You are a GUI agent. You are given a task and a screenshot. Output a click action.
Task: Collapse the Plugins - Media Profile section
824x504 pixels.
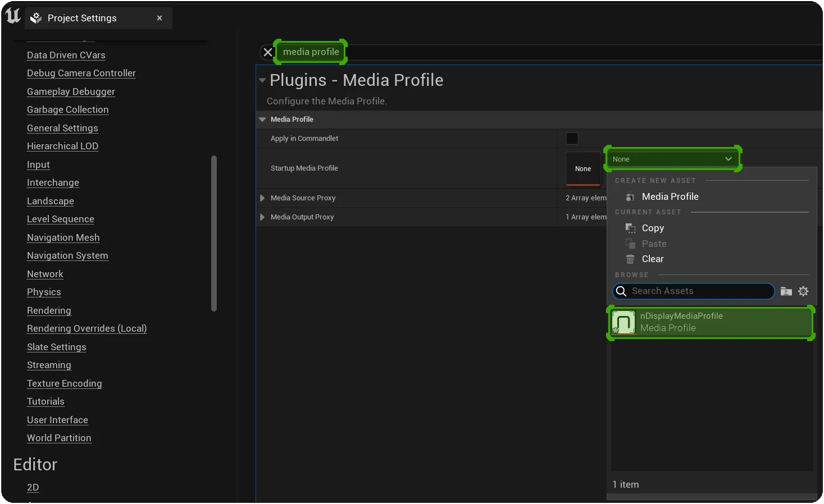[262, 80]
